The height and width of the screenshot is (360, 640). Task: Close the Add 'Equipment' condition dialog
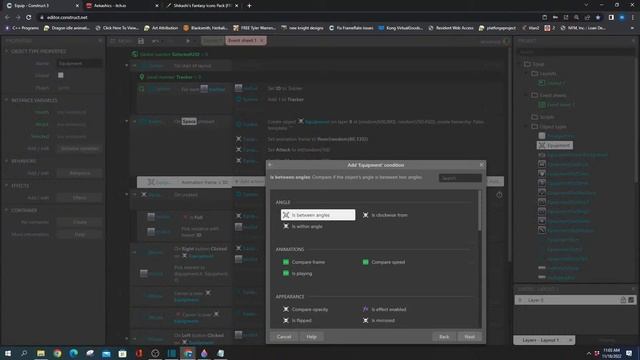coord(481,165)
